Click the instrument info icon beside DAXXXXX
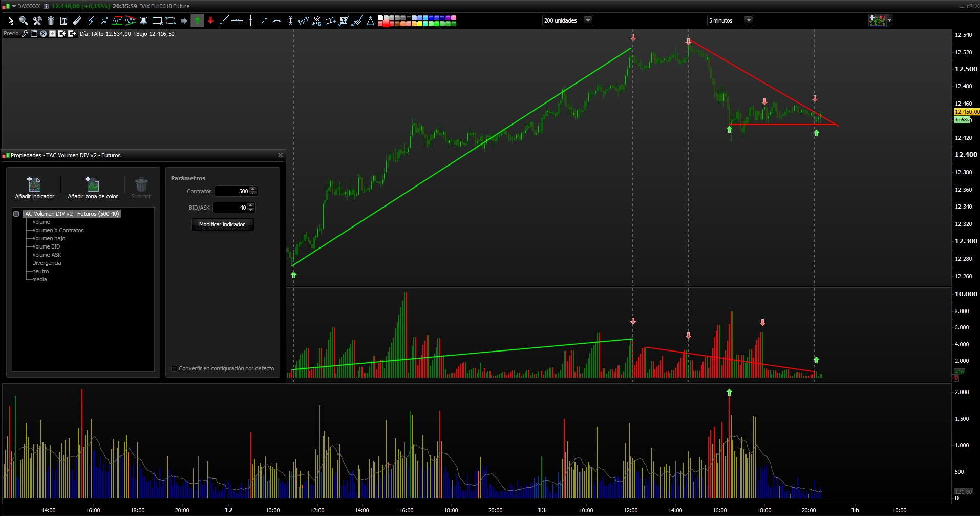The height and width of the screenshot is (516, 980). (46, 6)
